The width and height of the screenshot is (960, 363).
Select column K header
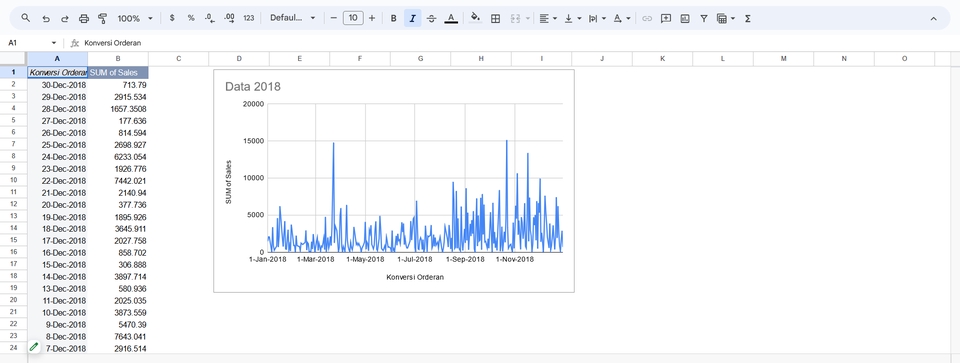tap(662, 59)
